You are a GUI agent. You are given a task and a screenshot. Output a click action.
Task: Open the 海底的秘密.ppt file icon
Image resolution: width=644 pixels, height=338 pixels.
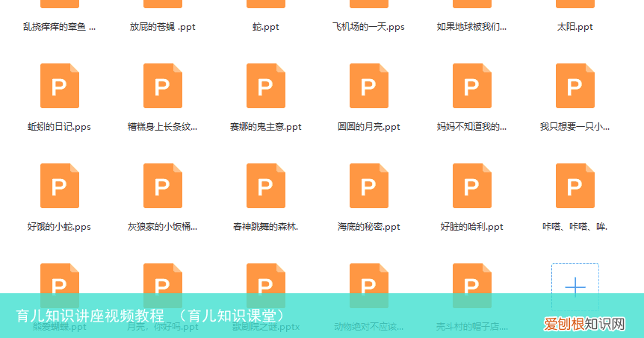[x=369, y=186]
